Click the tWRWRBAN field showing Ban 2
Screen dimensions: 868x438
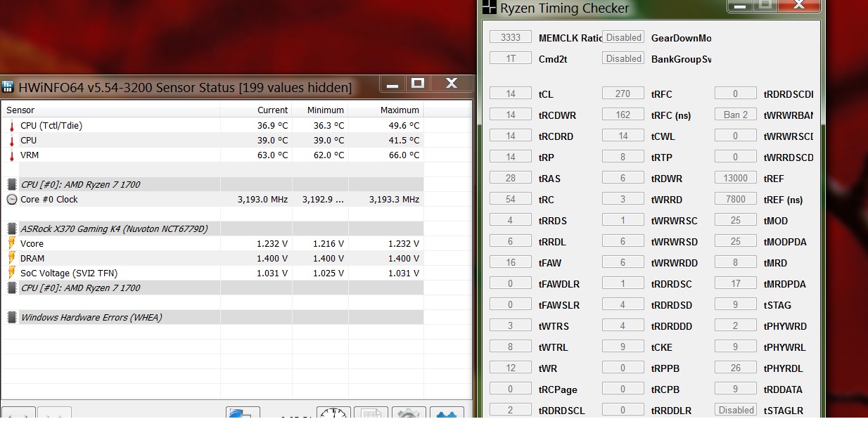point(736,115)
